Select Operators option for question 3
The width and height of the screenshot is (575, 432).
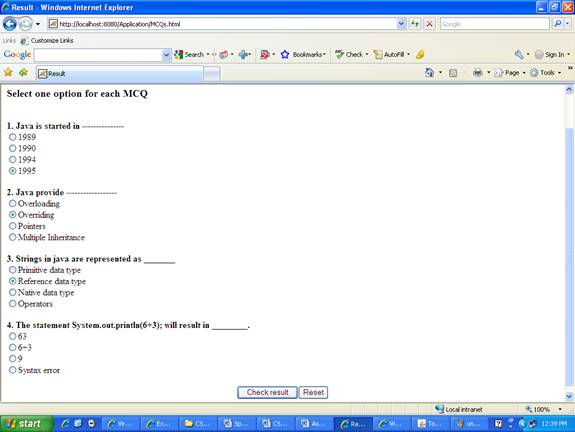tap(12, 304)
